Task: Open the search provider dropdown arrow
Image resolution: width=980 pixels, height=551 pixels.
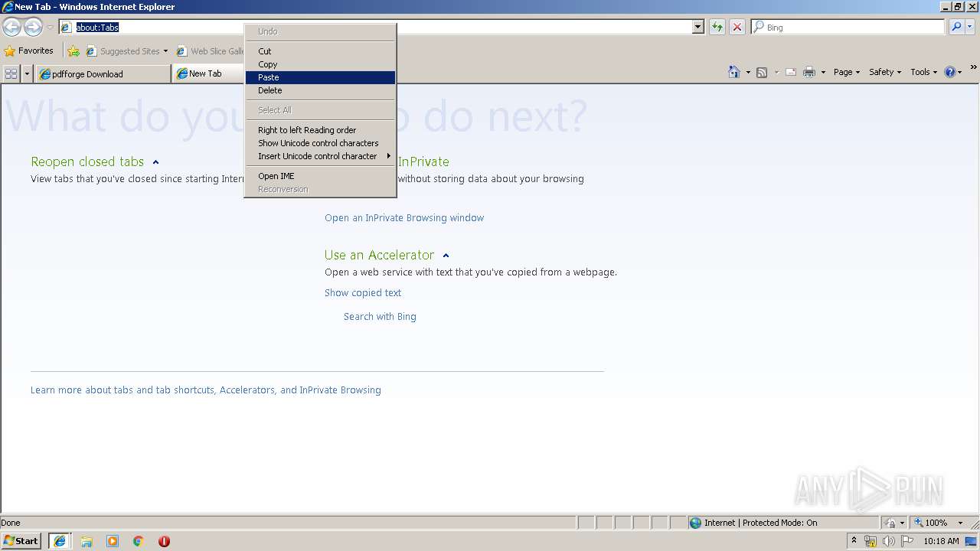Action: point(970,27)
